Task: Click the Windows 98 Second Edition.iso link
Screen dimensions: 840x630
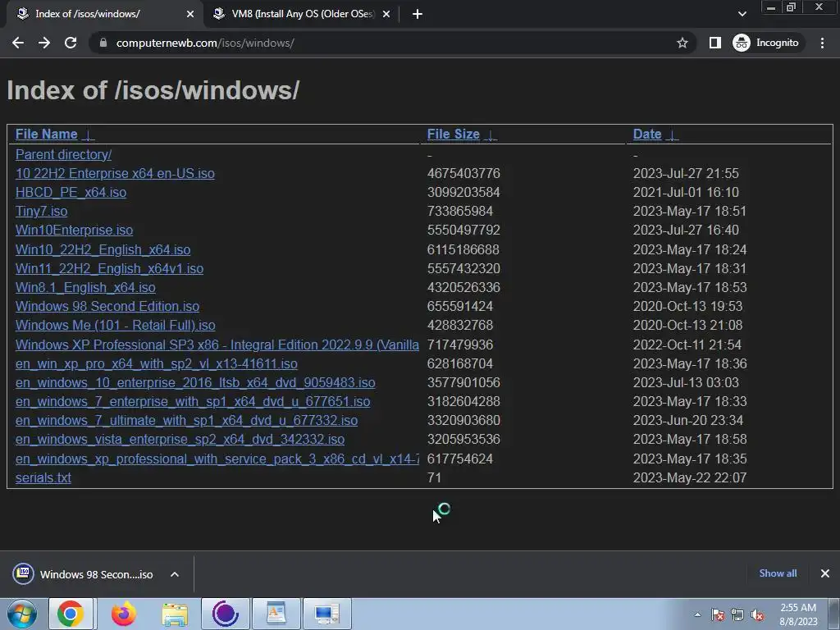Action: tap(107, 306)
